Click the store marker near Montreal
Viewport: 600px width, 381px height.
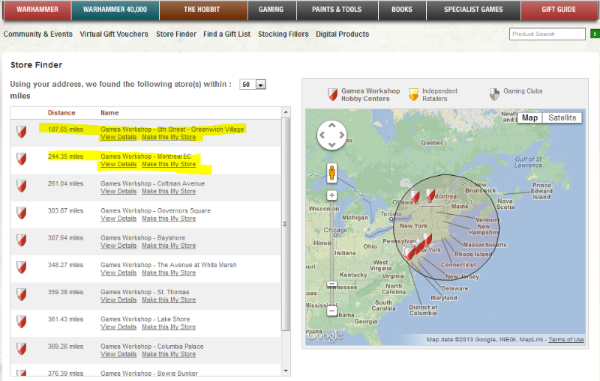tap(430, 194)
